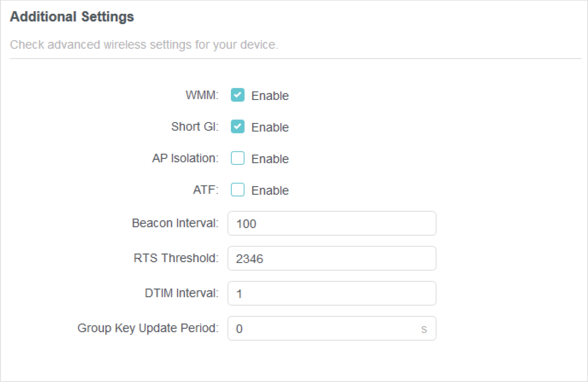Click the Enable text beside WMM
The height and width of the screenshot is (382, 588).
pos(270,96)
